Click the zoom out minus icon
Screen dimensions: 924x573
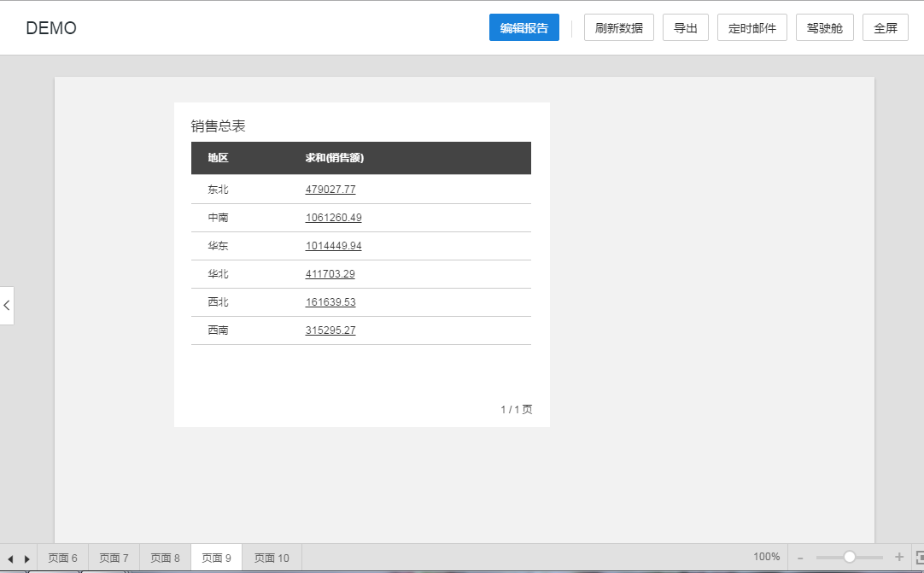point(800,558)
